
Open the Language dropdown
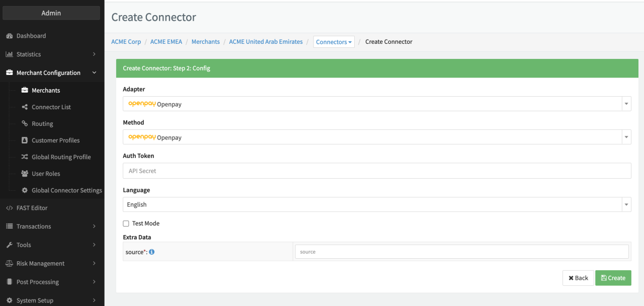tap(376, 205)
